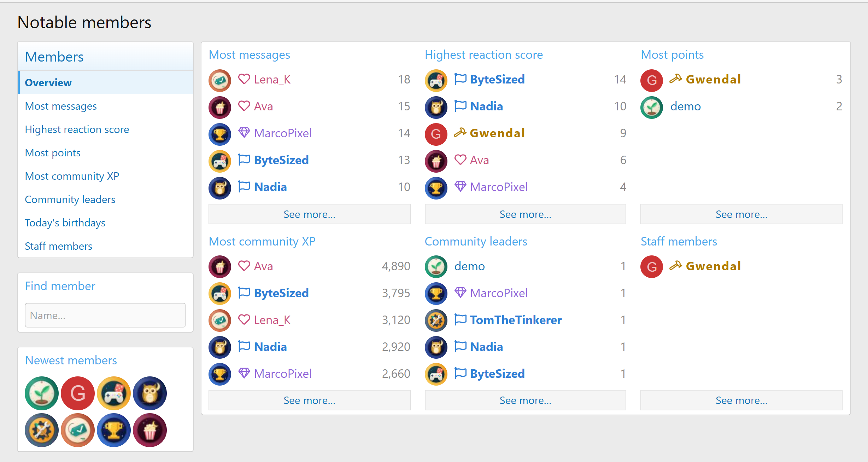Open Most points in the sidebar

(x=105, y=152)
